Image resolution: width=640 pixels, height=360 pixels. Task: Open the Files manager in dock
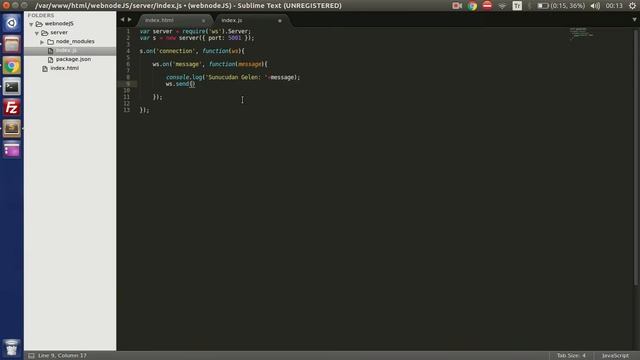11,44
